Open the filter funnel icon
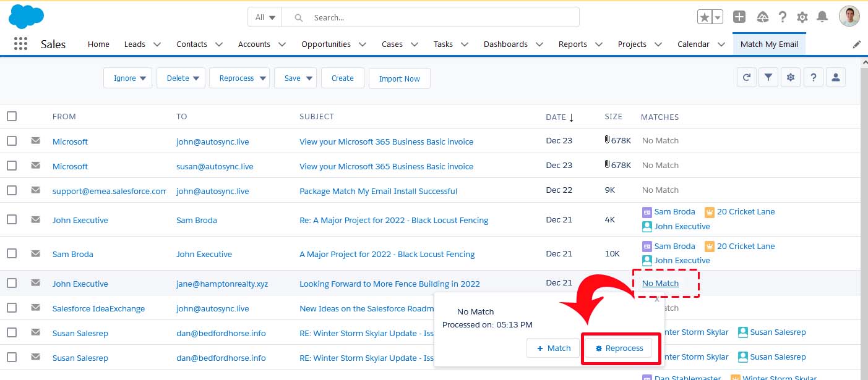 click(x=768, y=78)
